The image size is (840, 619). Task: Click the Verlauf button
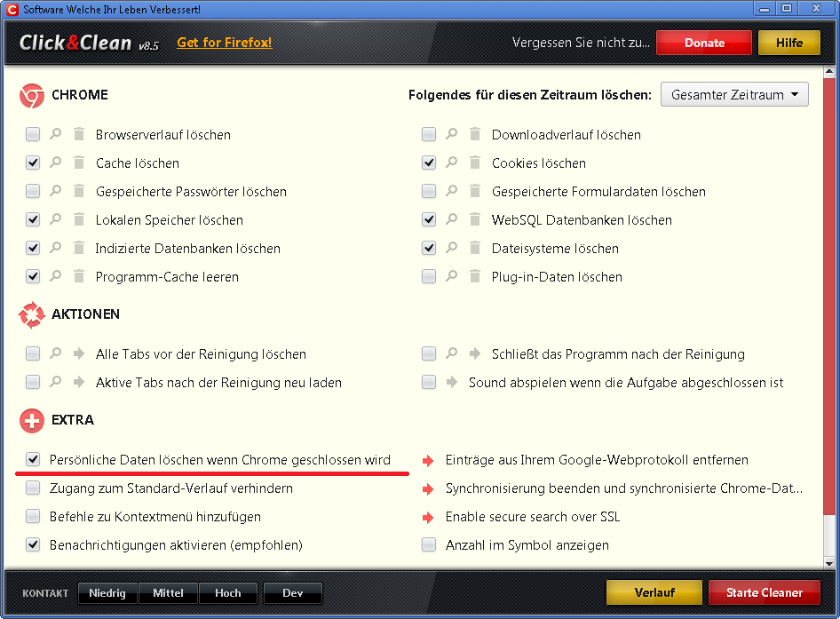click(x=654, y=592)
